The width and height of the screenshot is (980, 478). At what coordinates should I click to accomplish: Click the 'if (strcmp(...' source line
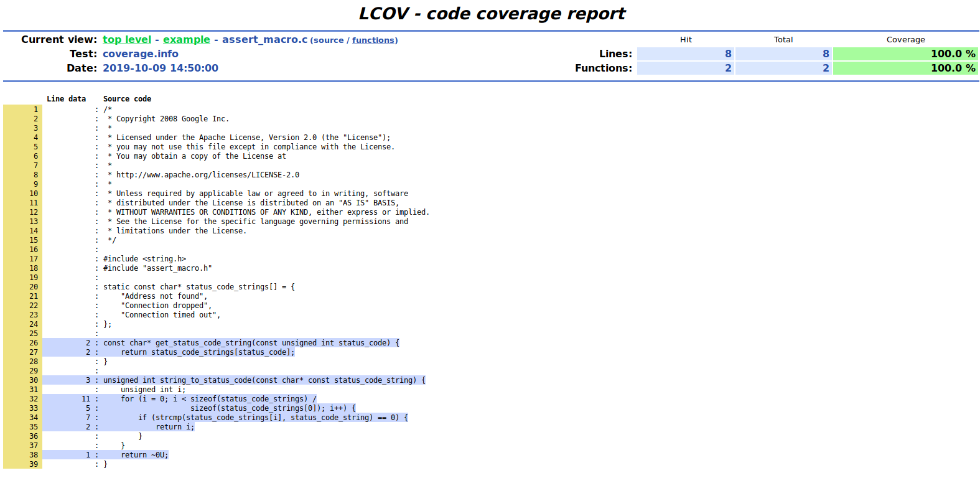tap(273, 418)
